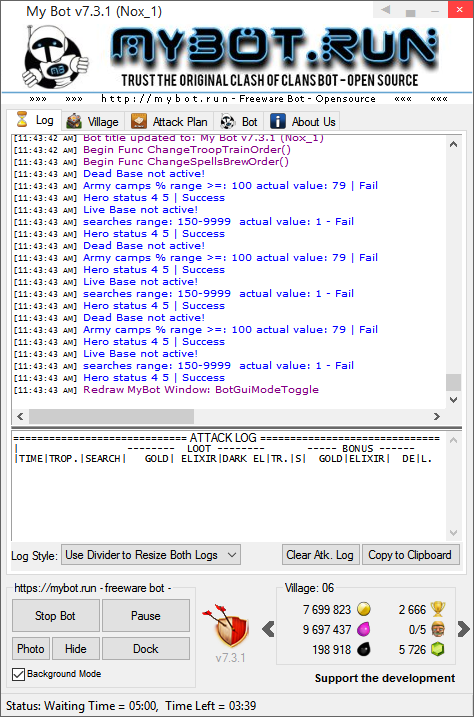Click the log horizontal scroll left arrow
This screenshot has height=717, width=474.
pyautogui.click(x=20, y=417)
